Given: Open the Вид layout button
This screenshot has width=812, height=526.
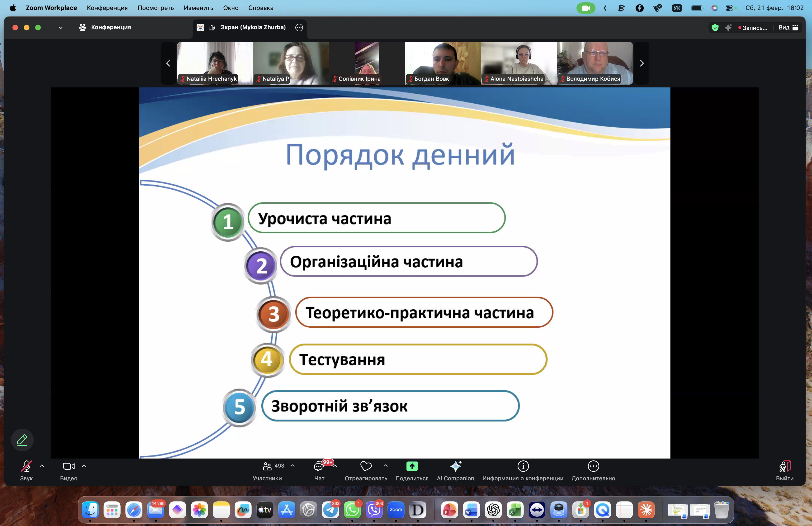Looking at the screenshot, I should click(x=788, y=28).
